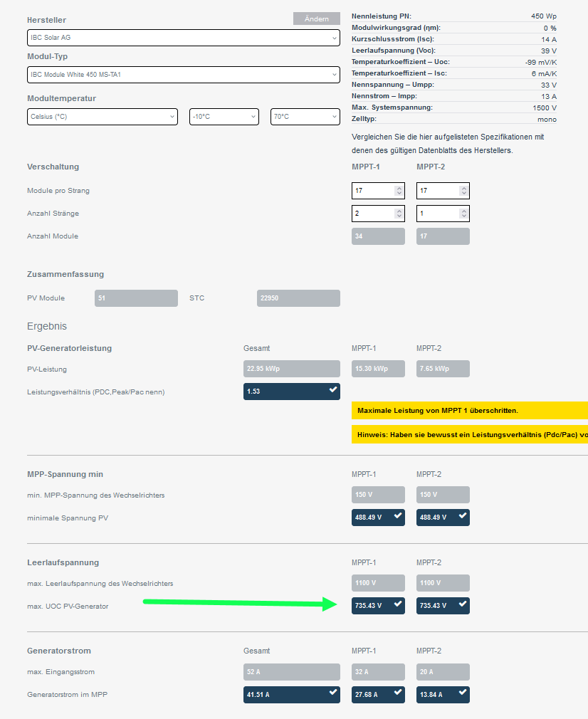The height and width of the screenshot is (719, 588).
Task: Open the 70°C maximum temperature dropdown
Action: [305, 117]
